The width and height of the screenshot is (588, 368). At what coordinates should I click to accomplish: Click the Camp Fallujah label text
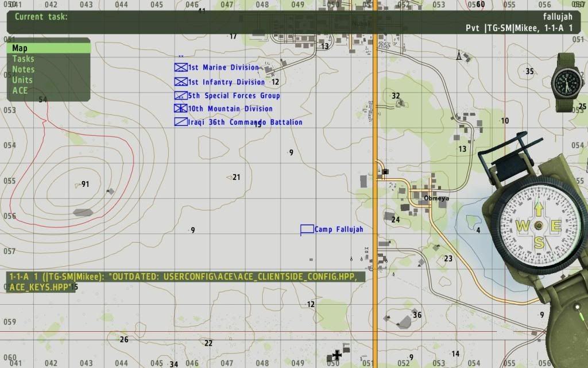pos(339,229)
